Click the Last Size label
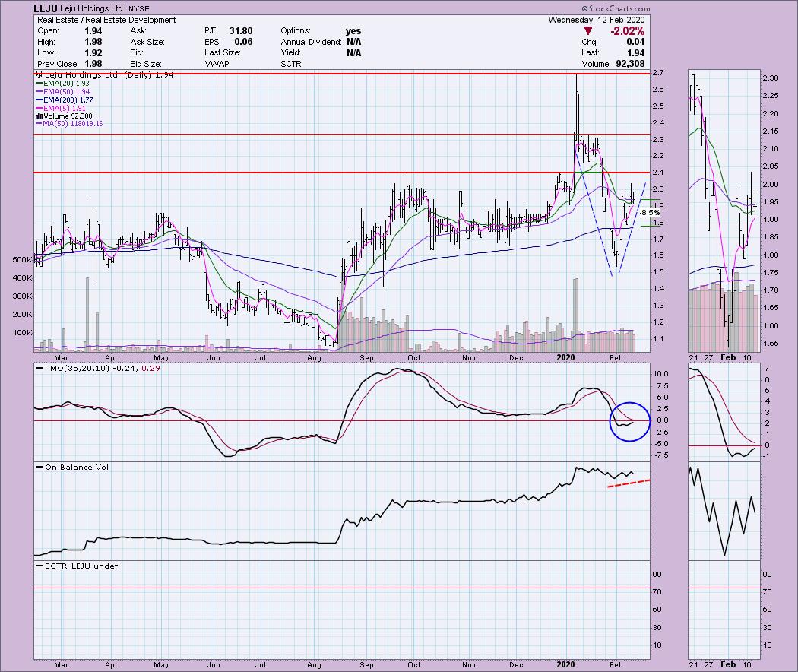 click(x=223, y=53)
